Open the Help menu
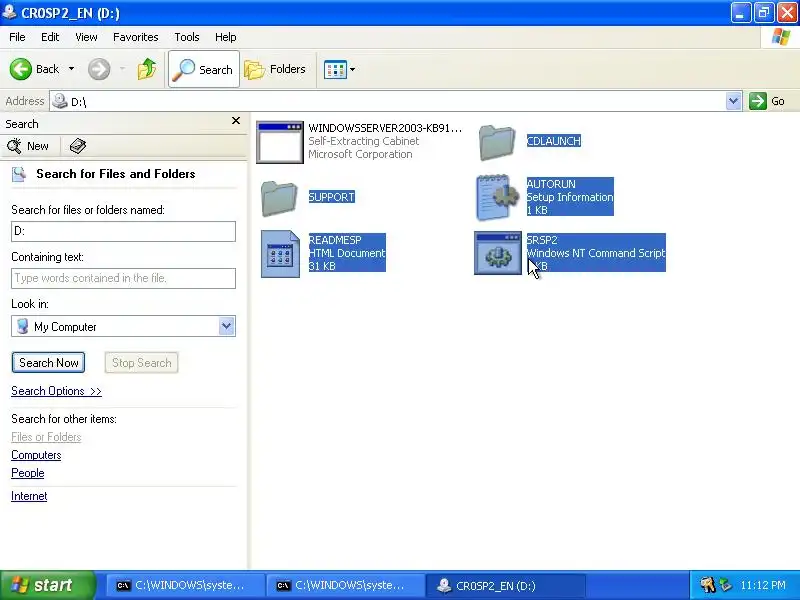This screenshot has height=600, width=800. (226, 37)
